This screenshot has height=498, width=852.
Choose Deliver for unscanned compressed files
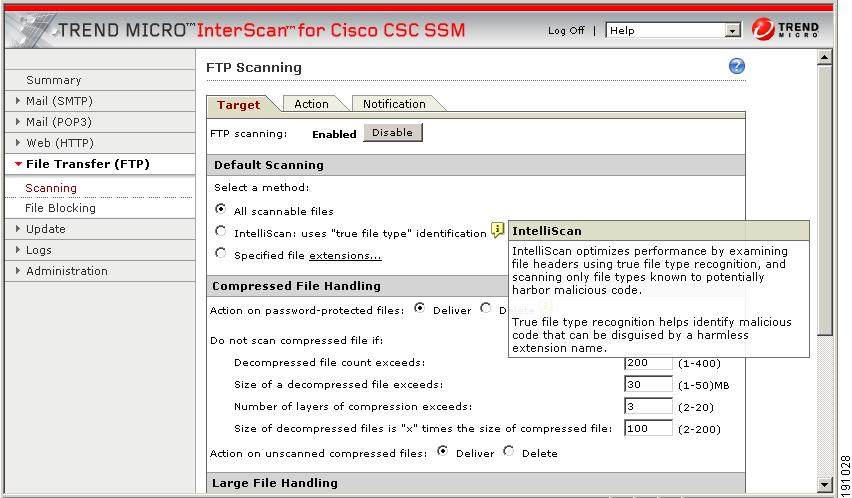(x=442, y=451)
